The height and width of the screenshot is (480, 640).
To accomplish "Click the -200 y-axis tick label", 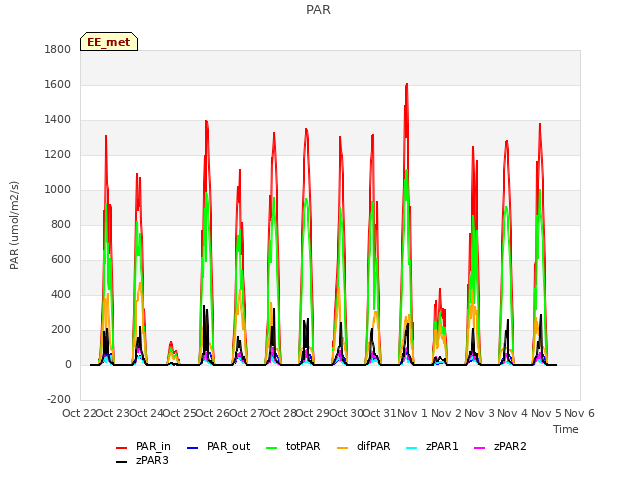I will (x=59, y=400).
